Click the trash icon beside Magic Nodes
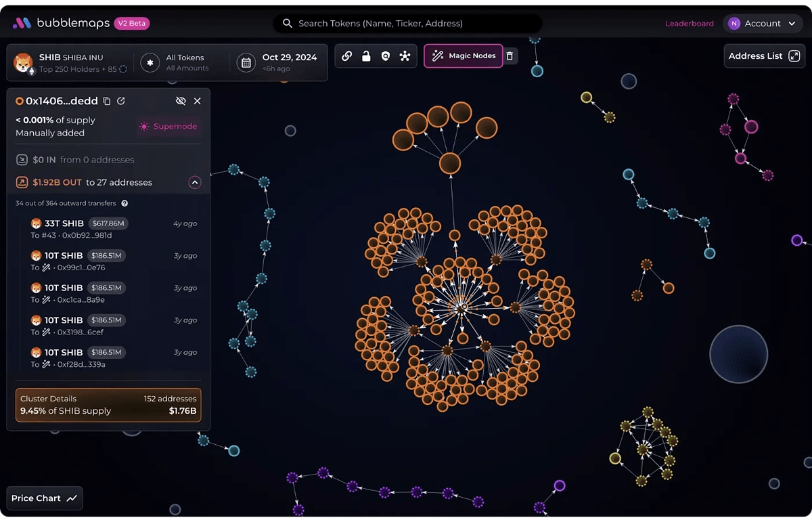Viewport: 812px width, 522px height. pyautogui.click(x=510, y=56)
